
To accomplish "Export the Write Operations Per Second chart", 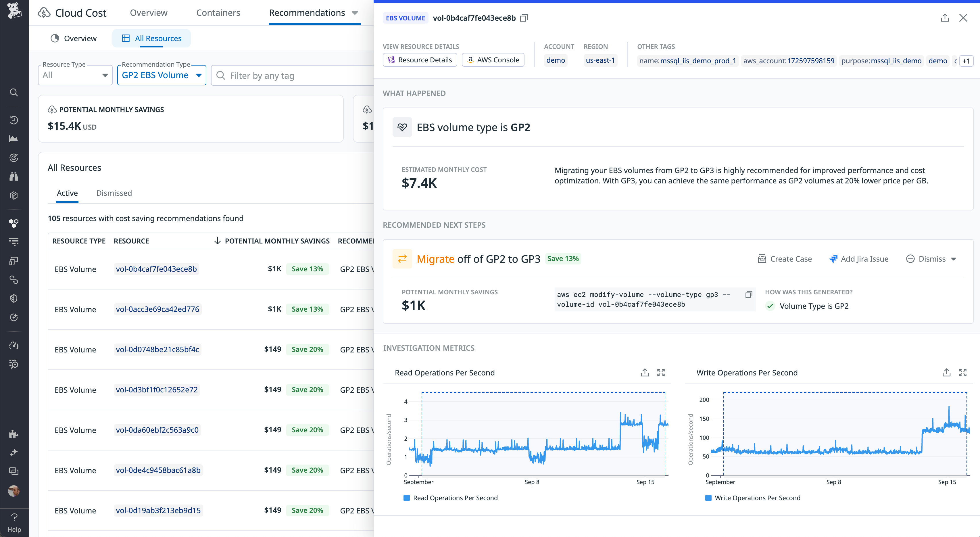I will [x=946, y=373].
